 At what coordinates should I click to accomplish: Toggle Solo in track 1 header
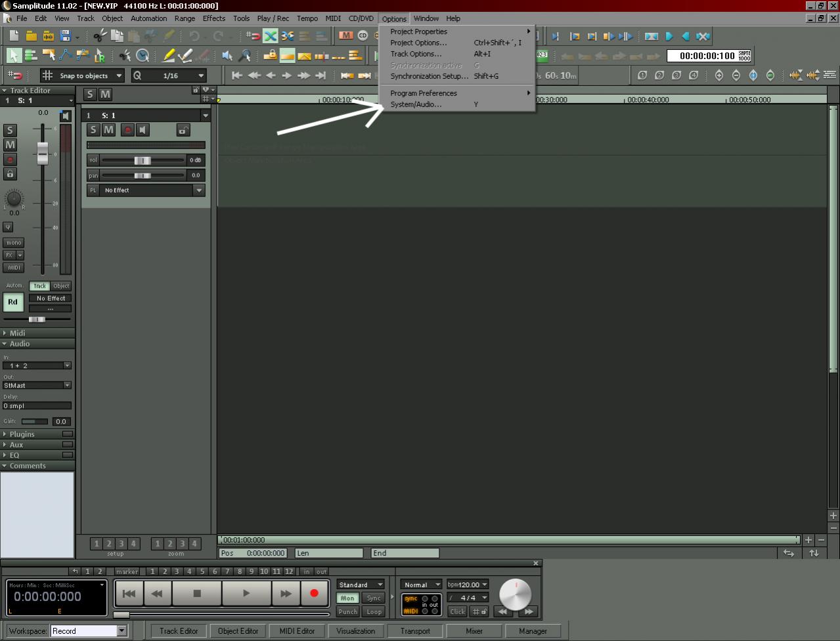(93, 130)
